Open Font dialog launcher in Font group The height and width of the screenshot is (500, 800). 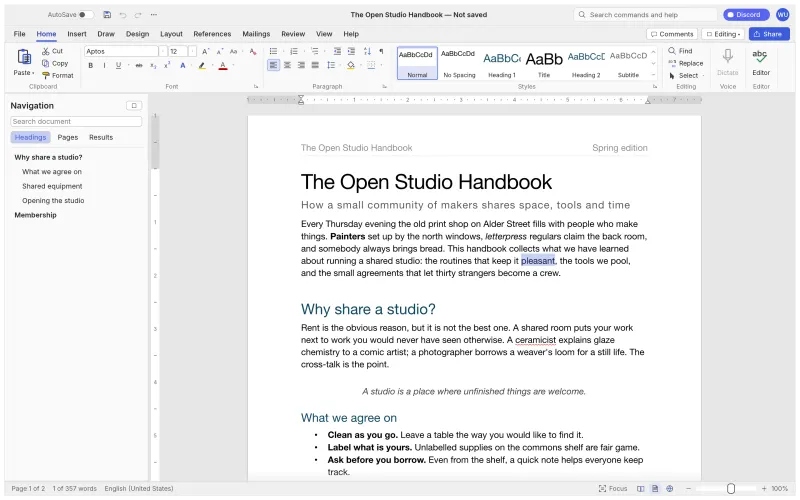(x=256, y=87)
